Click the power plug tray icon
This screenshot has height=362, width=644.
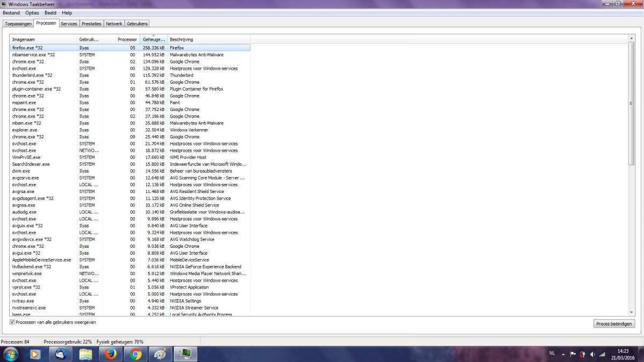[583, 354]
